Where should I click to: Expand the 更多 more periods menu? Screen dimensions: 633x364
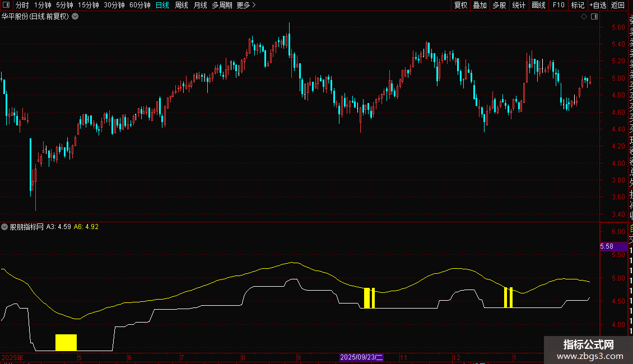coord(246,5)
